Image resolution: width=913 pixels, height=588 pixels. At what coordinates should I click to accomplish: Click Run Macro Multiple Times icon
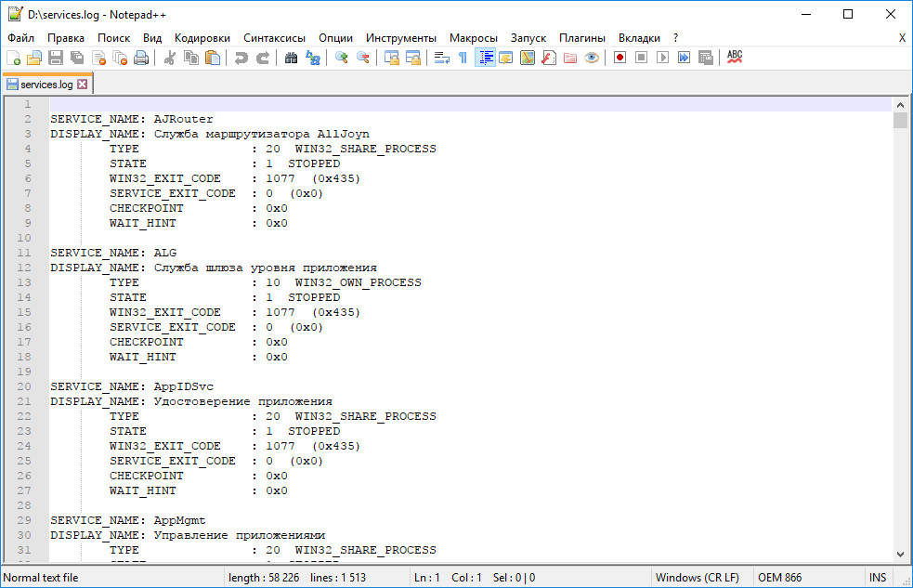(x=685, y=58)
